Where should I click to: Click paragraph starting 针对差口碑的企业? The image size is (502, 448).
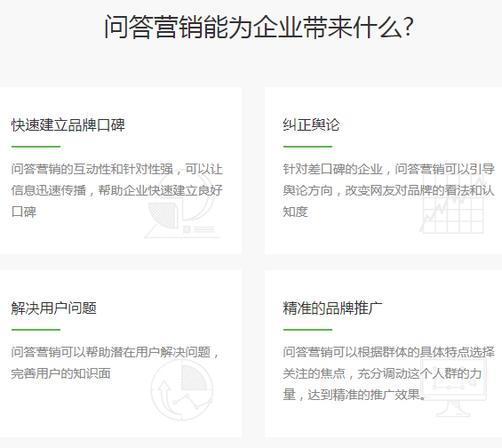point(388,190)
